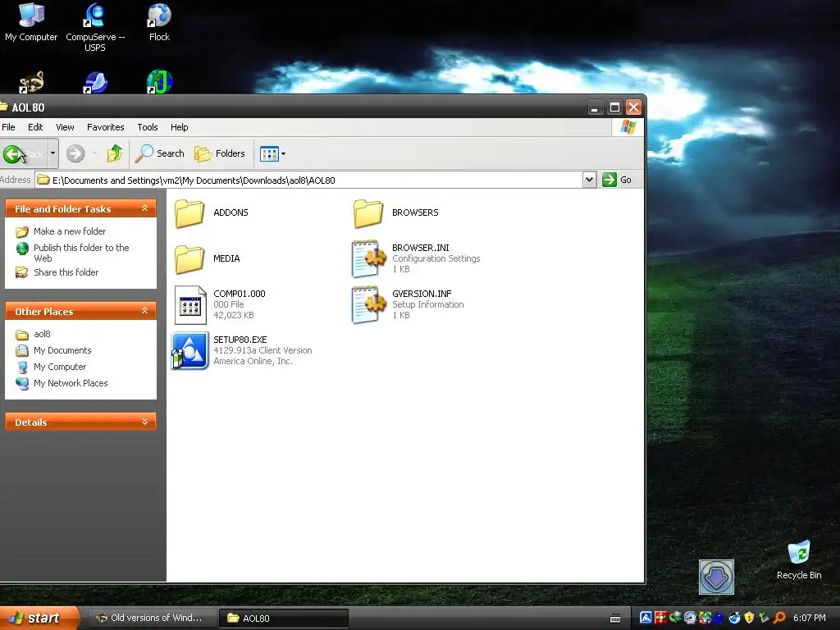The height and width of the screenshot is (630, 840).
Task: Open My Network Places link
Action: (71, 383)
